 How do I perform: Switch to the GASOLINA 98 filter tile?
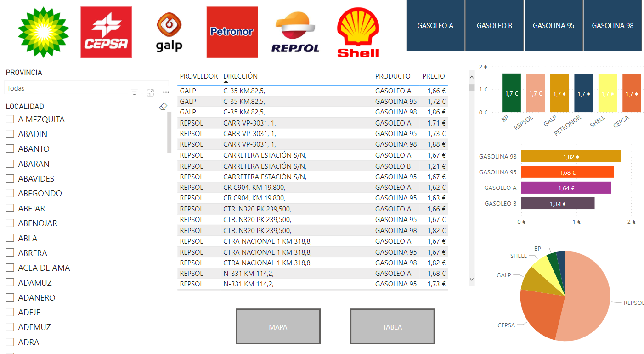[x=612, y=26]
